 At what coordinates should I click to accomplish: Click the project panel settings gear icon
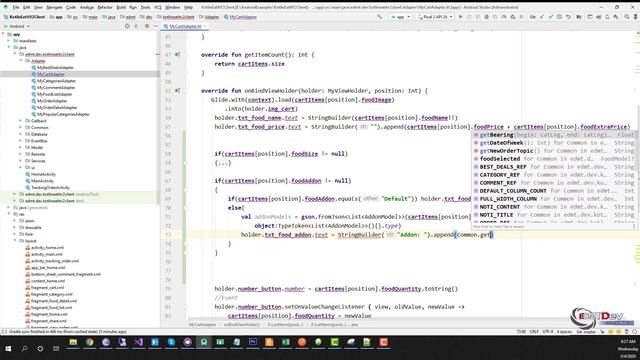[x=147, y=26]
